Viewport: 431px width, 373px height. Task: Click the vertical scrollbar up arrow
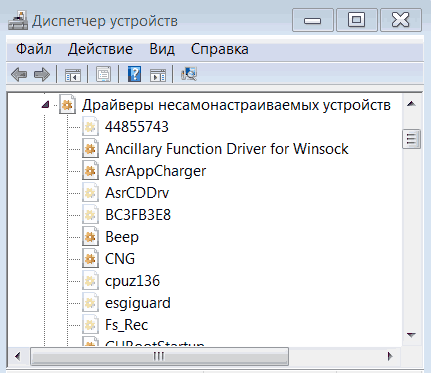pyautogui.click(x=411, y=104)
